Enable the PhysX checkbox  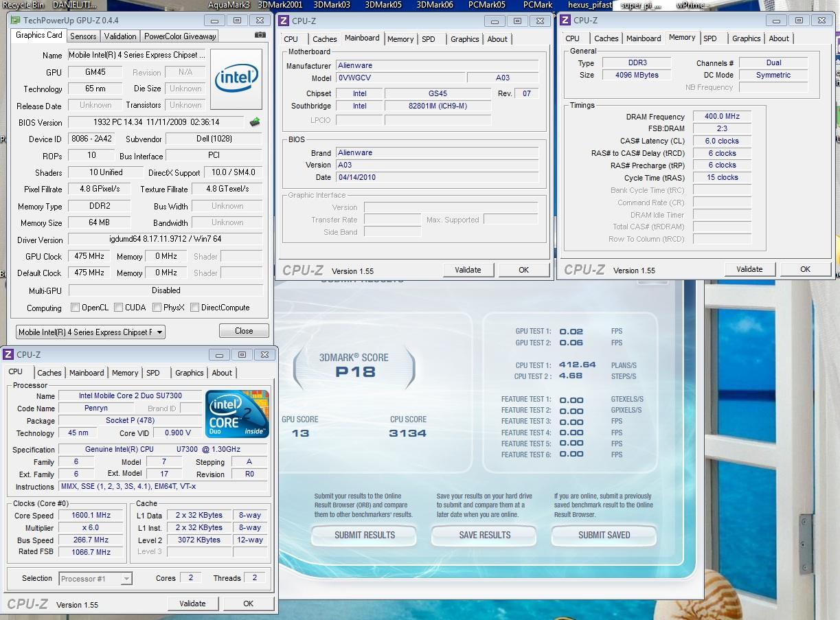pyautogui.click(x=157, y=308)
